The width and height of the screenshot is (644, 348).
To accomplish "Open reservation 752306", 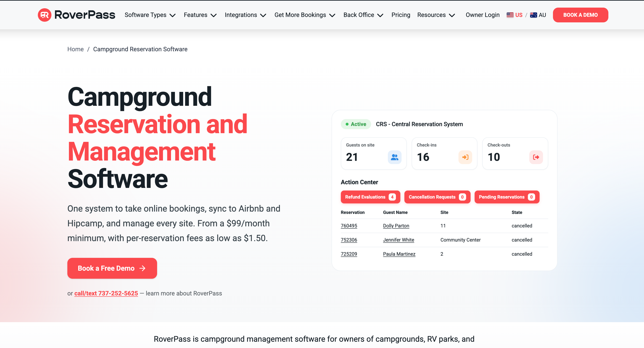I will tap(349, 240).
